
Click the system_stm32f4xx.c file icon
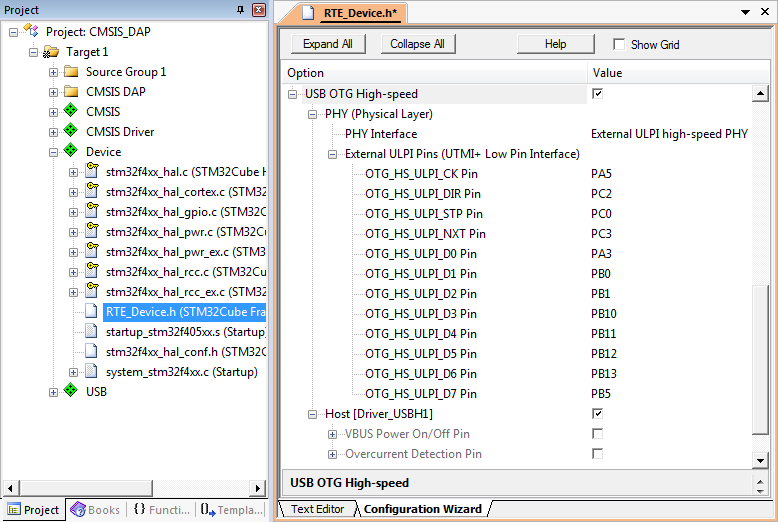tap(91, 371)
